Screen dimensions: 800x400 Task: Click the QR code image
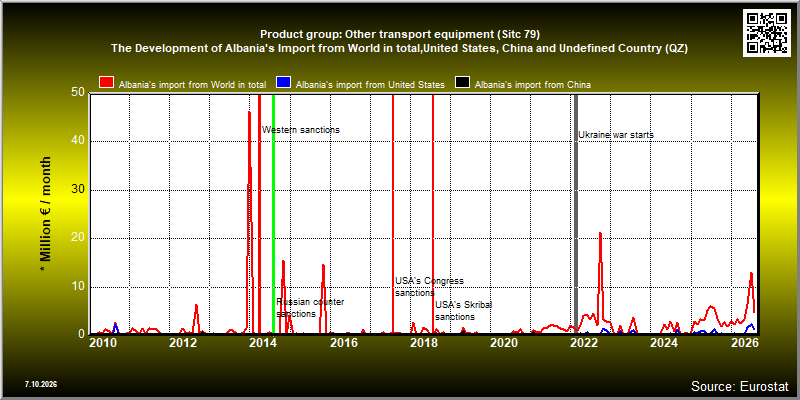click(x=769, y=33)
